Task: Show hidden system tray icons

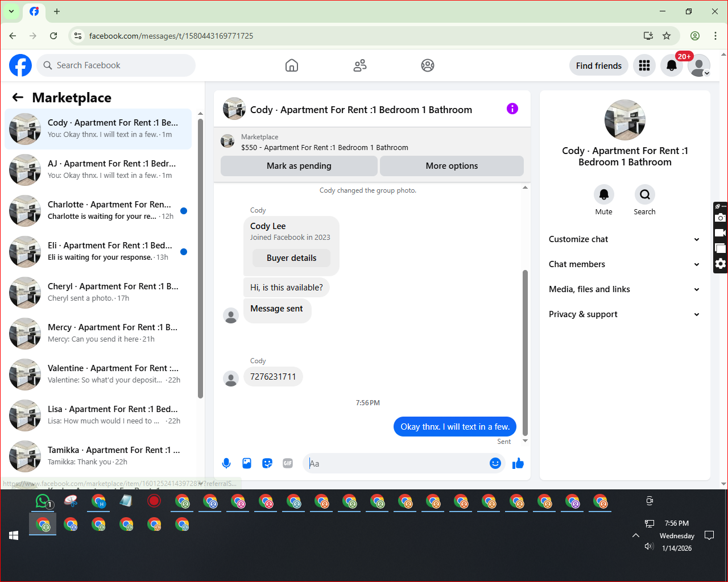Action: [636, 535]
